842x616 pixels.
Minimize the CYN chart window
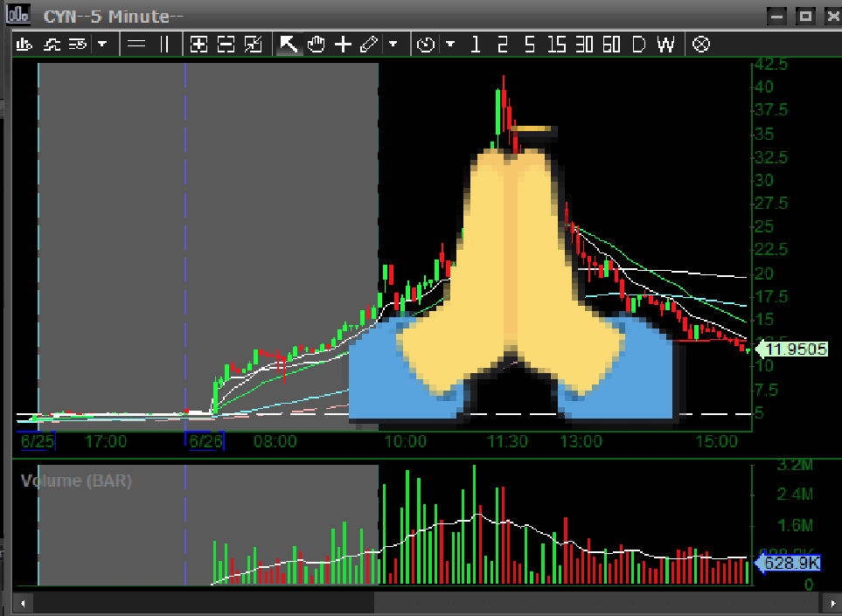(x=776, y=16)
